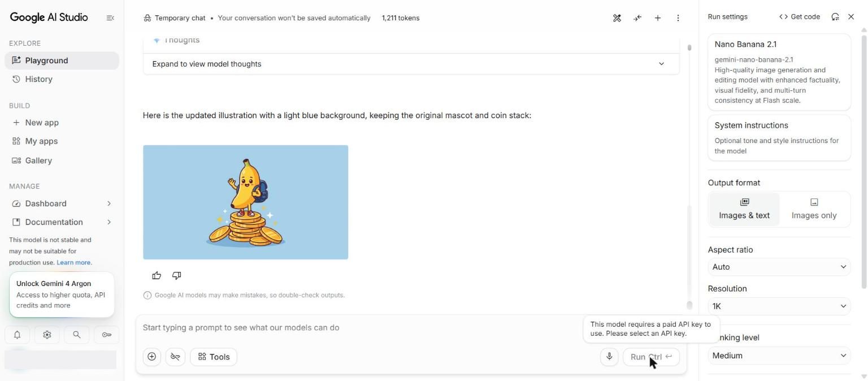Viewport: 868px width, 381px height.
Task: Give thumbs up to the response
Action: (x=157, y=276)
